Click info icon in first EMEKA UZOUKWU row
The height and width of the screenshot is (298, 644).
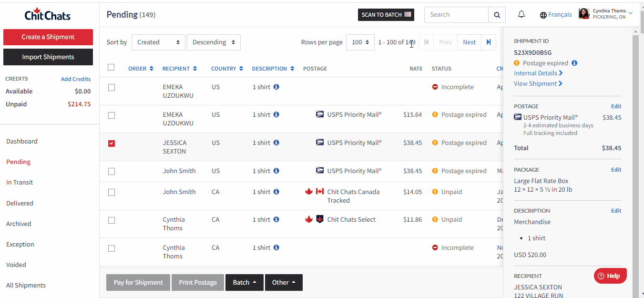point(276,87)
